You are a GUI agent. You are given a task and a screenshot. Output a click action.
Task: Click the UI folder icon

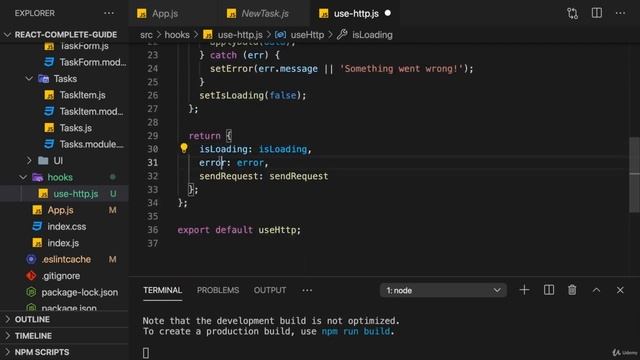(x=43, y=160)
